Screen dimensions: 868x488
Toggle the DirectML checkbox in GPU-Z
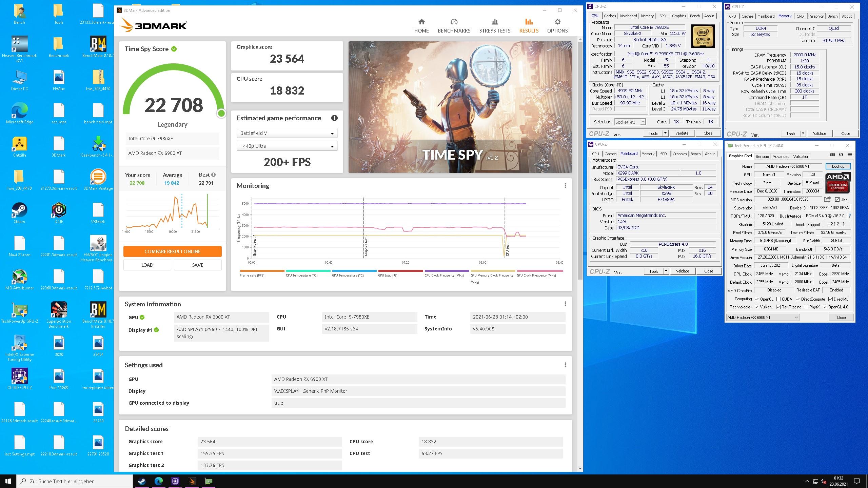[830, 299]
